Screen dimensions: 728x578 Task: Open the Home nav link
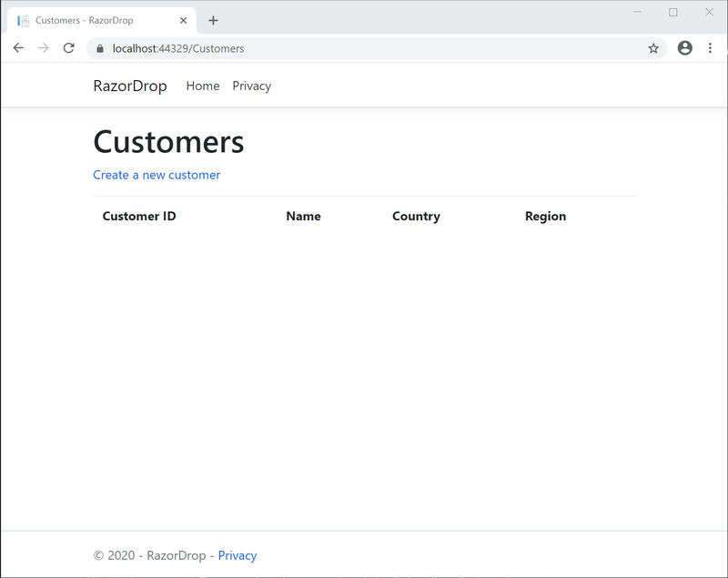point(203,86)
